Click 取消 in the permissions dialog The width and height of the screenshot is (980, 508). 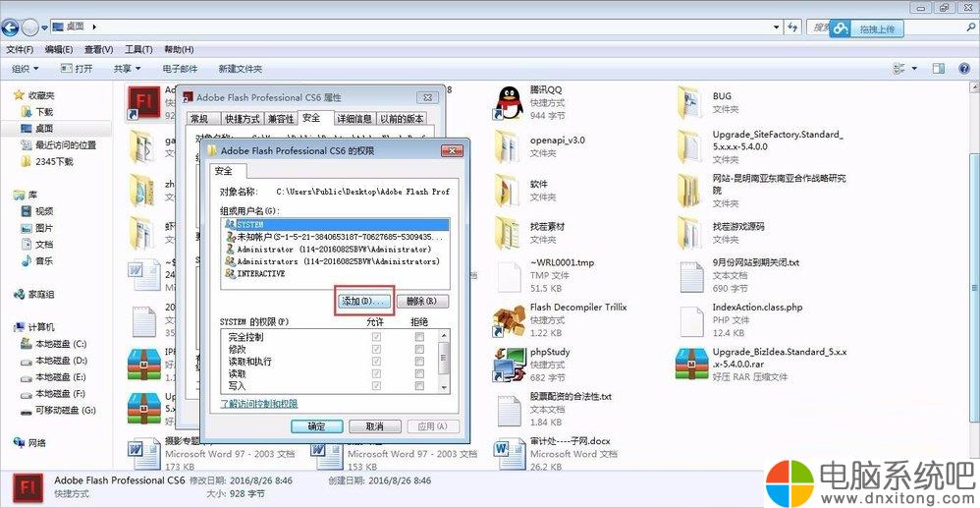tap(374, 426)
